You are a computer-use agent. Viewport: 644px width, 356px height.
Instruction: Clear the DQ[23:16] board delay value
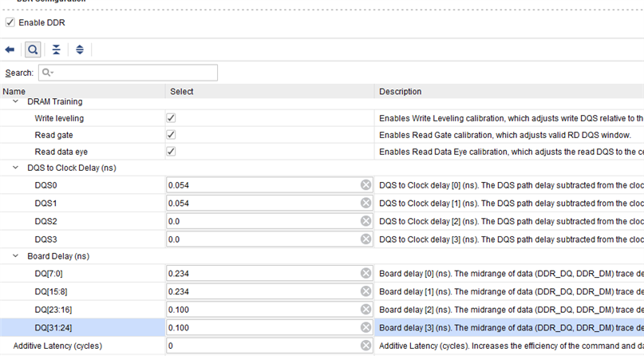pyautogui.click(x=365, y=310)
